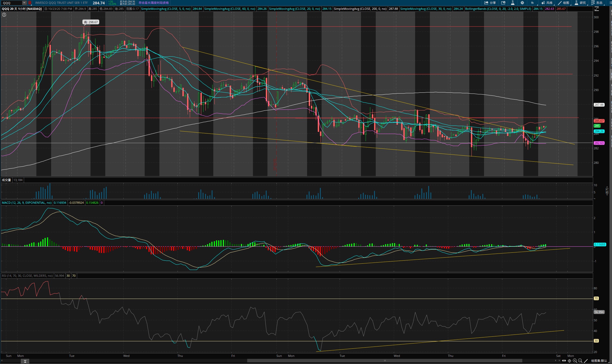Click the RSI value 56.994 in header
Viewport: 612px width, 364px height.
[x=59, y=276]
